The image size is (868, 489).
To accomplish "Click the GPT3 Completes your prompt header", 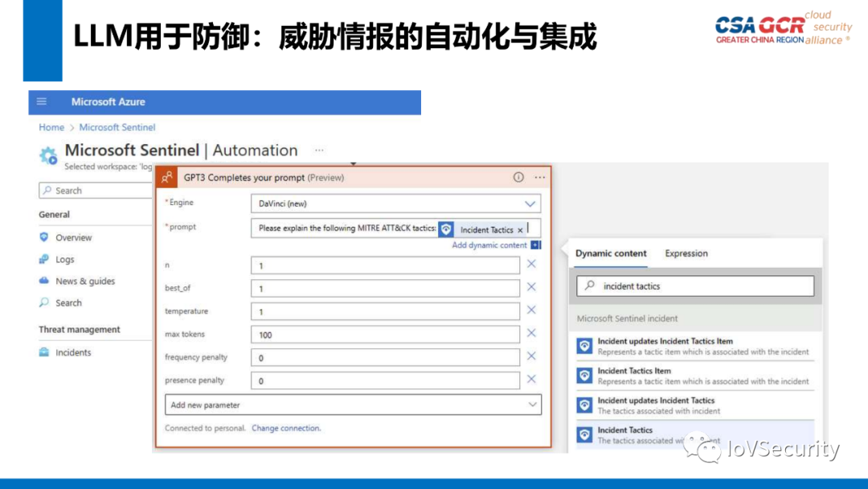I will pyautogui.click(x=353, y=177).
